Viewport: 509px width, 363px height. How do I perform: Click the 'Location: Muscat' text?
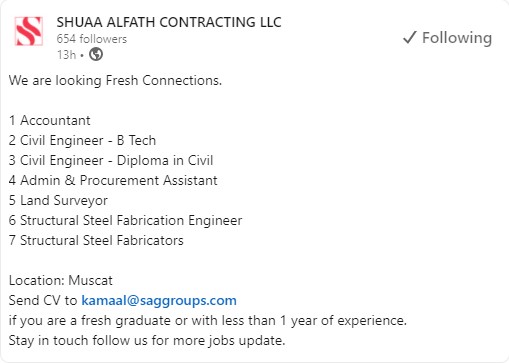(61, 281)
